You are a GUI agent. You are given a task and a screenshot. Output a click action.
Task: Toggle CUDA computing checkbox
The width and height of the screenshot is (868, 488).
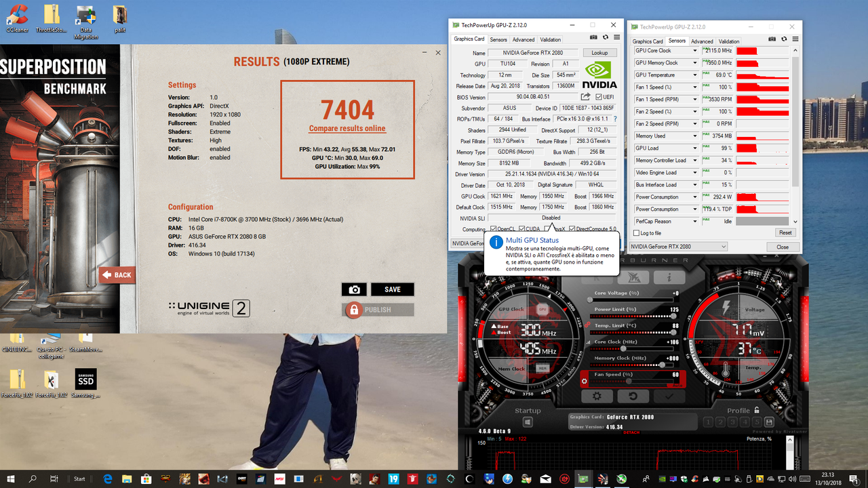[x=521, y=229]
